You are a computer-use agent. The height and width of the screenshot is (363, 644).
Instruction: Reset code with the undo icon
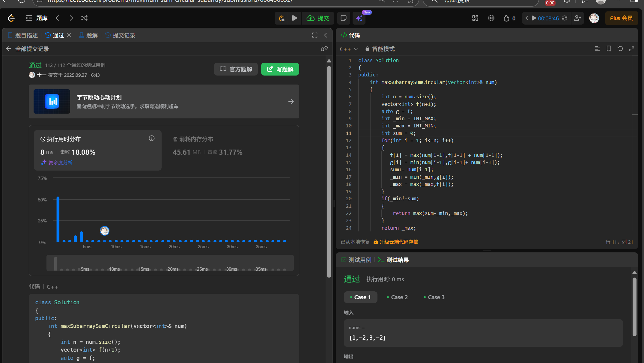(620, 49)
